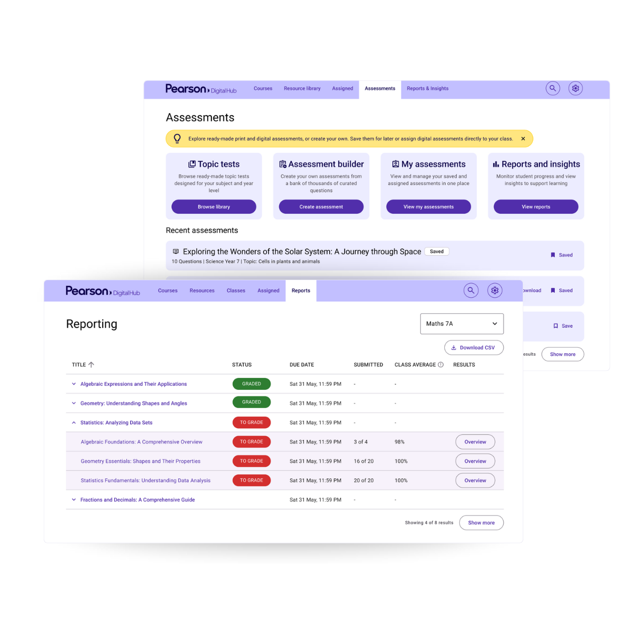Image resolution: width=644 pixels, height=644 pixels.
Task: Collapse the Statistics: Analyzing Data Sets row
Action: [x=74, y=423]
